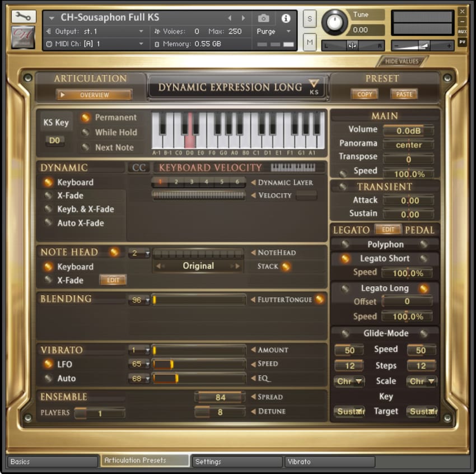Viewport: 476px width, 474px height.
Task: Enable X-Fade dynamic mode
Action: point(49,196)
